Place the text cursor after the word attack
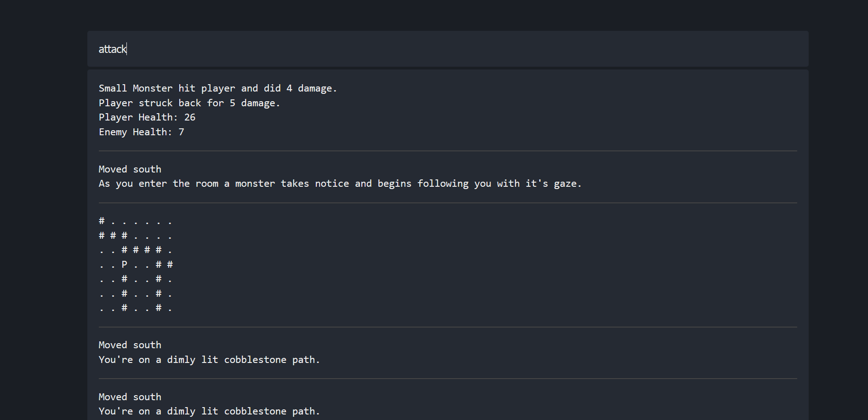Screen dimensions: 868x420 pos(127,49)
